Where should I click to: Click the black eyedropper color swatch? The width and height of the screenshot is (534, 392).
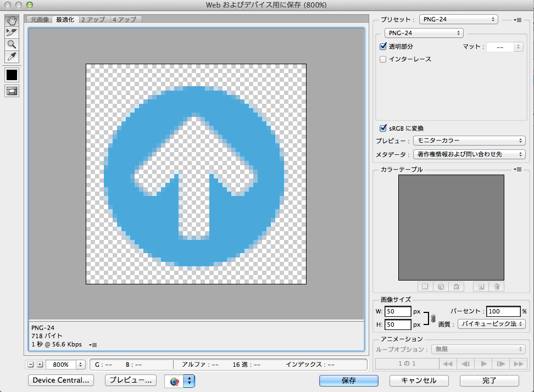12,75
